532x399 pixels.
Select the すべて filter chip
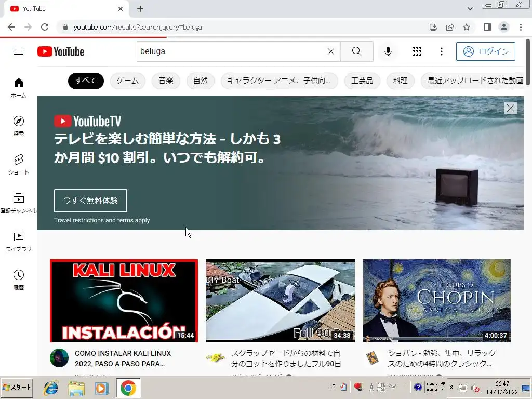click(86, 81)
